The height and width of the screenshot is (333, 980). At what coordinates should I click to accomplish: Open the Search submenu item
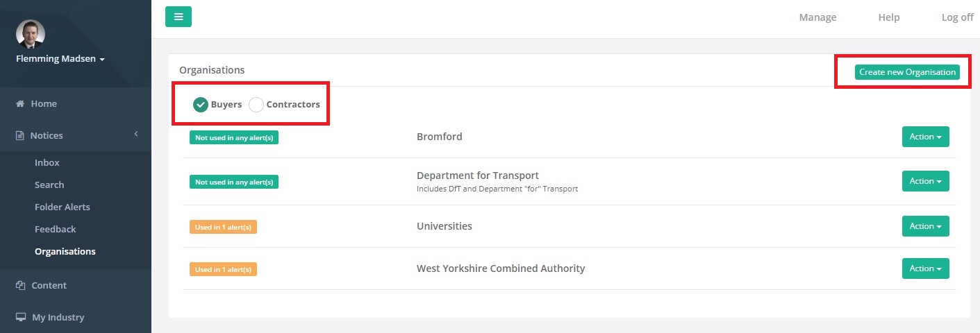pos(49,185)
